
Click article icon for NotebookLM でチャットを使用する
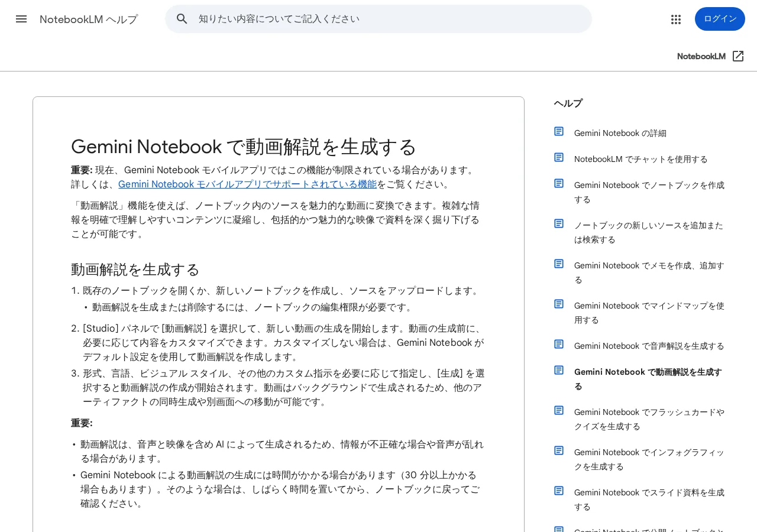(559, 157)
